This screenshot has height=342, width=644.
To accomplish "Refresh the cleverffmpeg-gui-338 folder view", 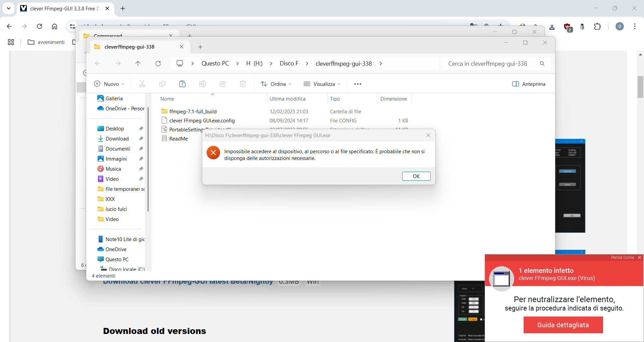I will 158,63.
